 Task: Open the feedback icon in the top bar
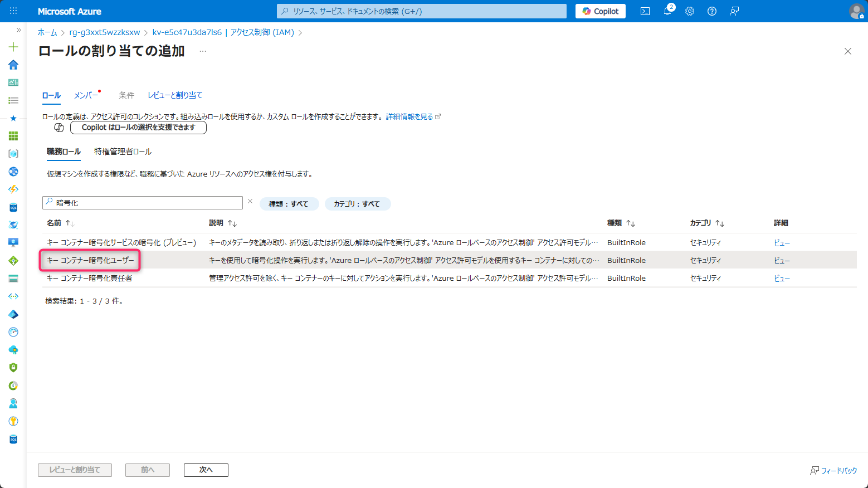coord(734,11)
